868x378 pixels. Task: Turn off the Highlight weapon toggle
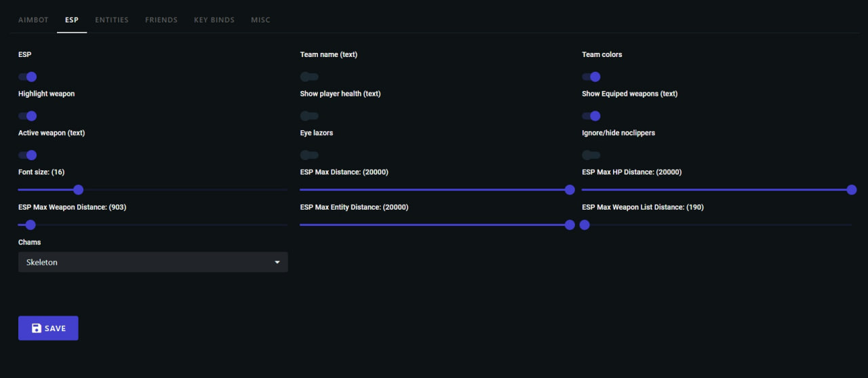[28, 116]
